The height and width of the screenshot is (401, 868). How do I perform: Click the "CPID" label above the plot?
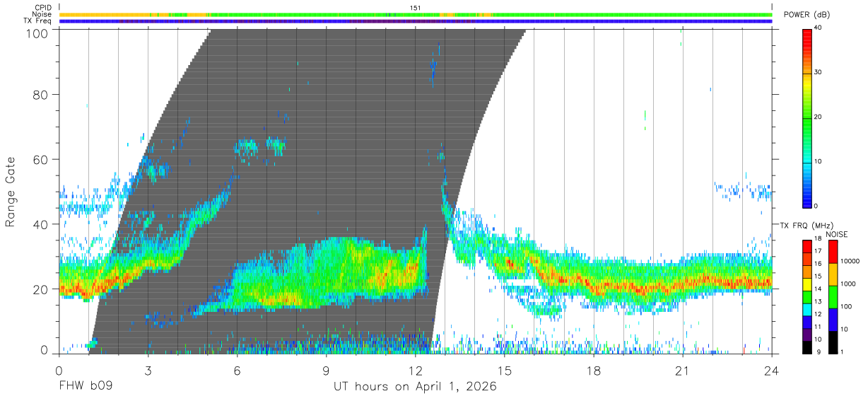42,8
